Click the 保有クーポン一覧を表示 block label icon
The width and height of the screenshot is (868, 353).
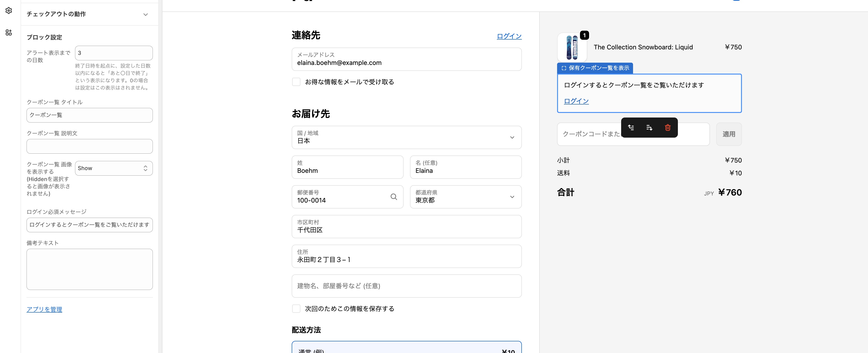coord(564,68)
